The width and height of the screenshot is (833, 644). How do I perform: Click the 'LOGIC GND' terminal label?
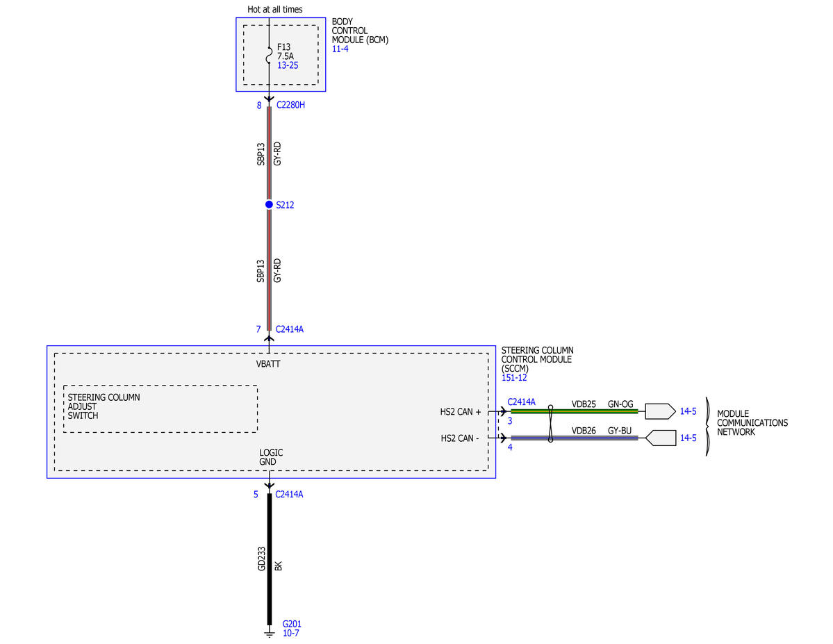pyautogui.click(x=271, y=457)
